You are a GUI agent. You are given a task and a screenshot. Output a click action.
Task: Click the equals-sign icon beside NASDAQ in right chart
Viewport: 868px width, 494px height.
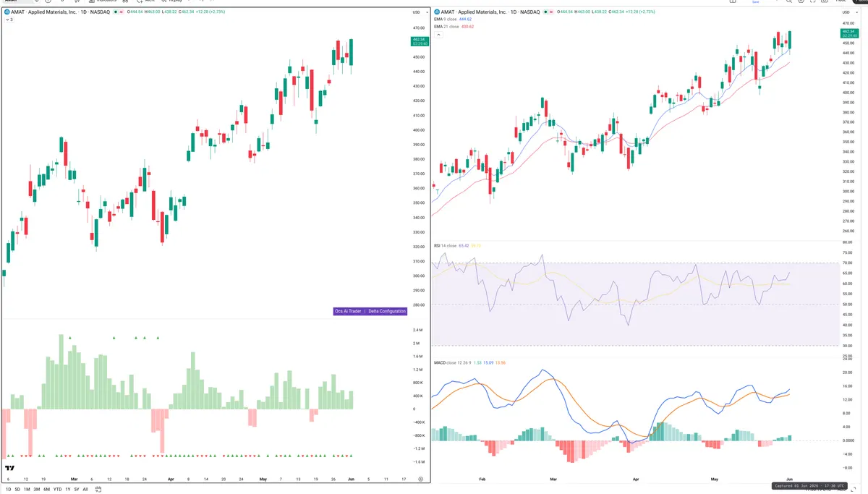point(553,12)
